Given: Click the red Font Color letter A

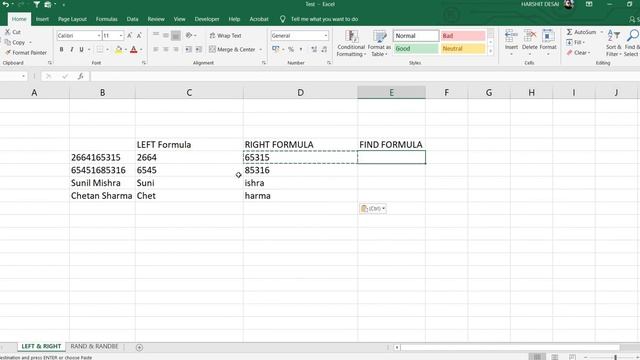Looking at the screenshot, I should (133, 49).
